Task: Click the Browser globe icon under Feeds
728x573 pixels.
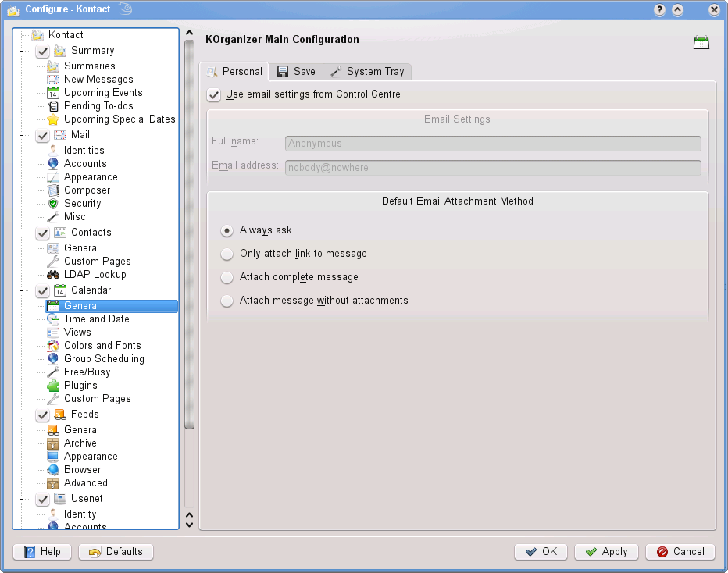Action: coord(53,469)
